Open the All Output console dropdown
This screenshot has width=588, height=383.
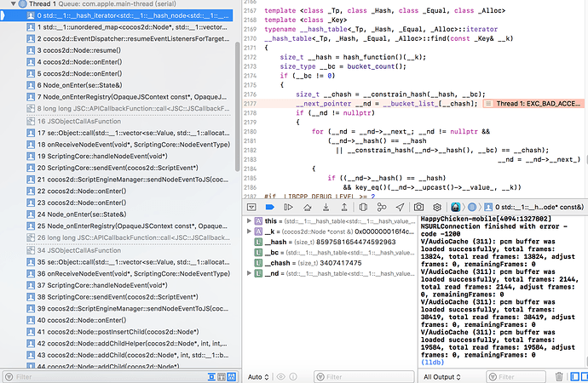point(442,377)
